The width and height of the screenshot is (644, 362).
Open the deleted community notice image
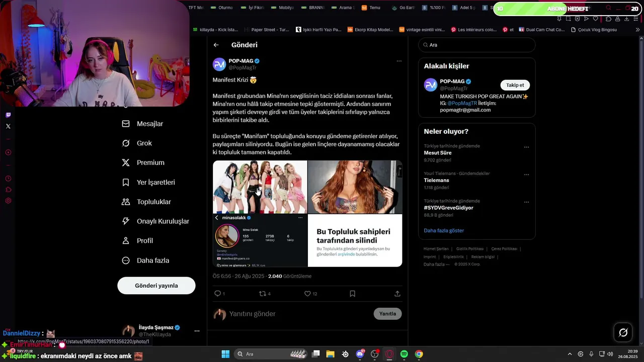pos(355,240)
